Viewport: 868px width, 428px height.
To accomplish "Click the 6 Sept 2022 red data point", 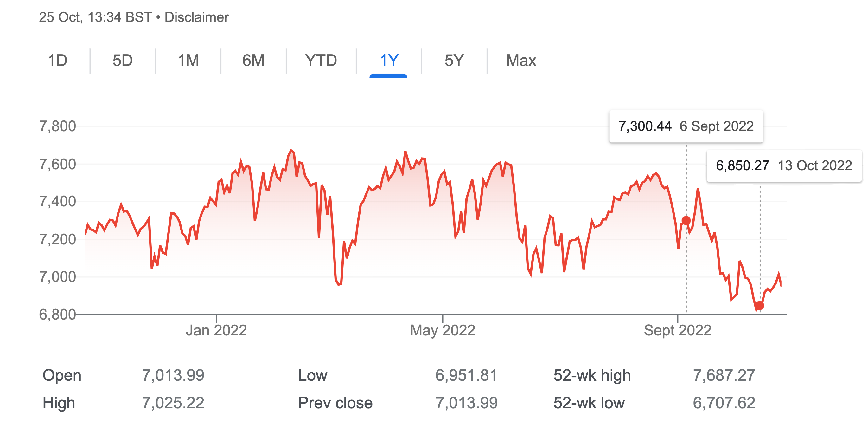I will [x=686, y=221].
